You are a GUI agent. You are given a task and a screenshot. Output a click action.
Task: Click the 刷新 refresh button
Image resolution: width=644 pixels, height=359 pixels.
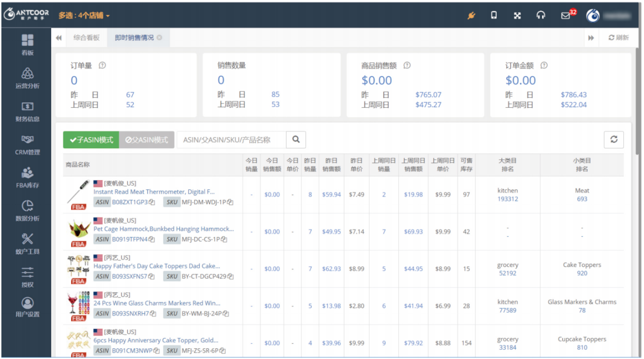pyautogui.click(x=619, y=38)
